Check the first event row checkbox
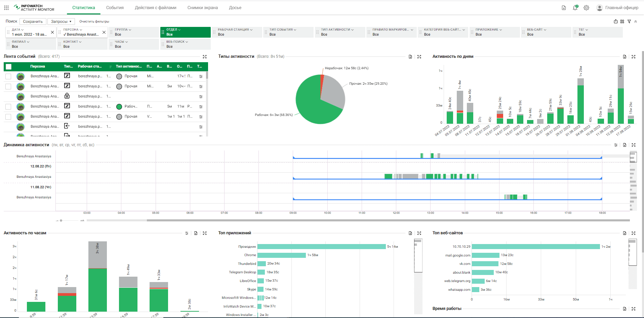The image size is (644, 318). click(x=8, y=77)
